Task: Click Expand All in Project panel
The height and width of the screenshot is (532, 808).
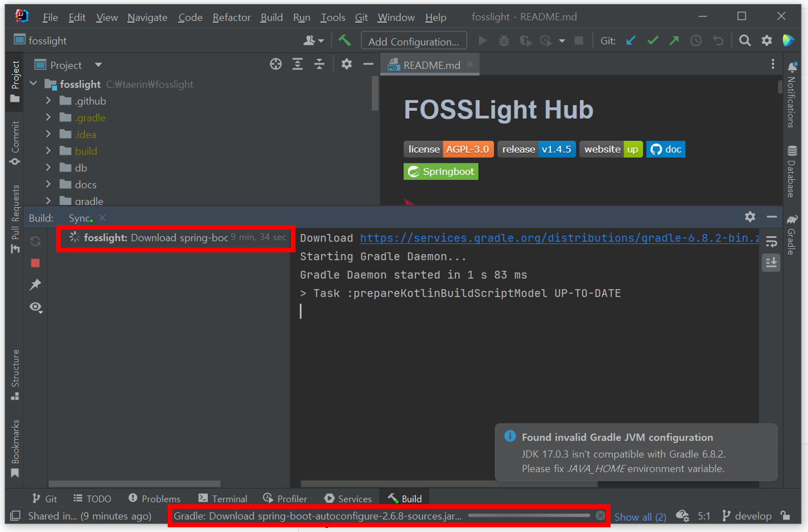Action: pos(297,64)
